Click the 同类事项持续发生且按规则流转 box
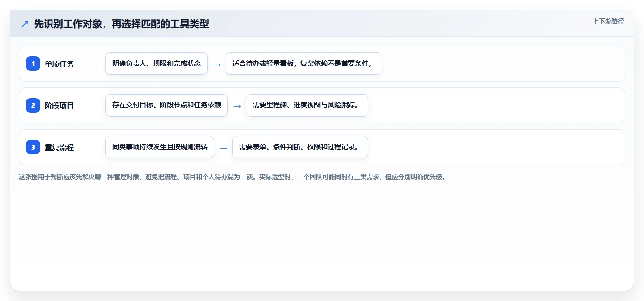Viewport: 644px width, 301px height. [160, 147]
